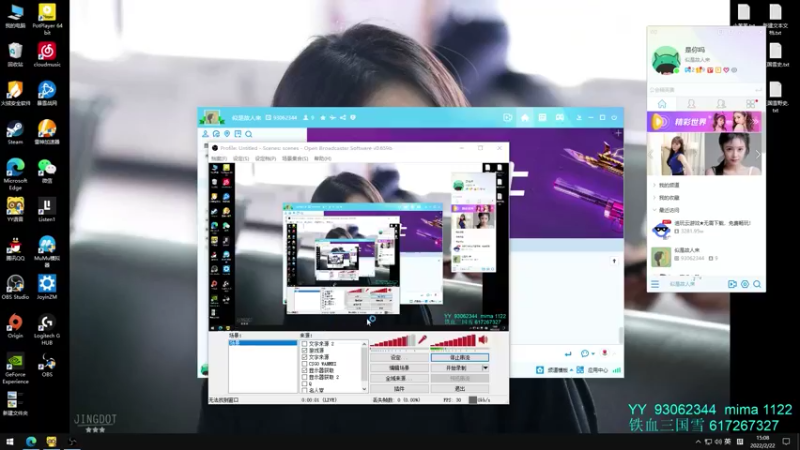Viewport: 800px width, 450px height.
Task: Click the magnifier icon in YY channel toolbar
Action: (248, 134)
